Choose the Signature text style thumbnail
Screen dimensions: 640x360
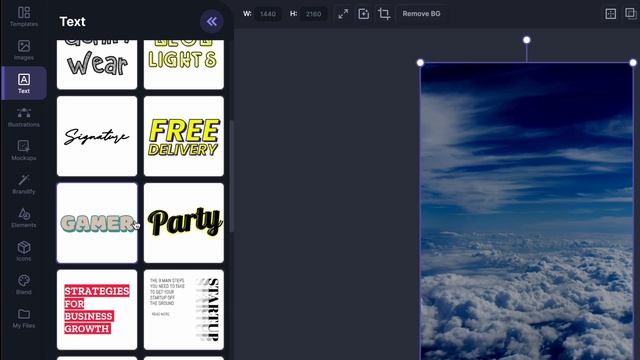tap(97, 136)
